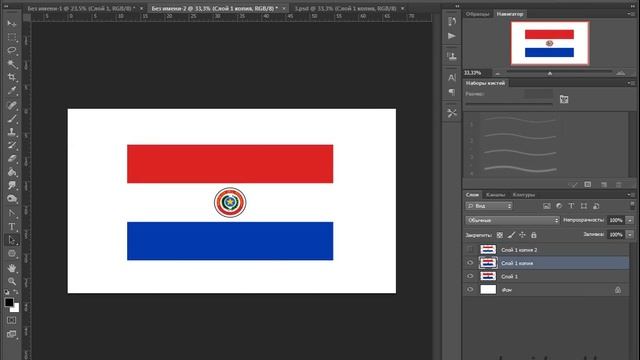Swap foreground and background colors
Screen dimensions: 640x360
tap(16, 292)
